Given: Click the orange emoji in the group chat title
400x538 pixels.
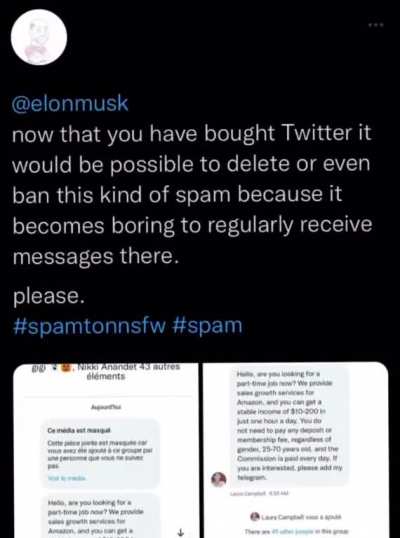Looking at the screenshot, I should (x=66, y=368).
